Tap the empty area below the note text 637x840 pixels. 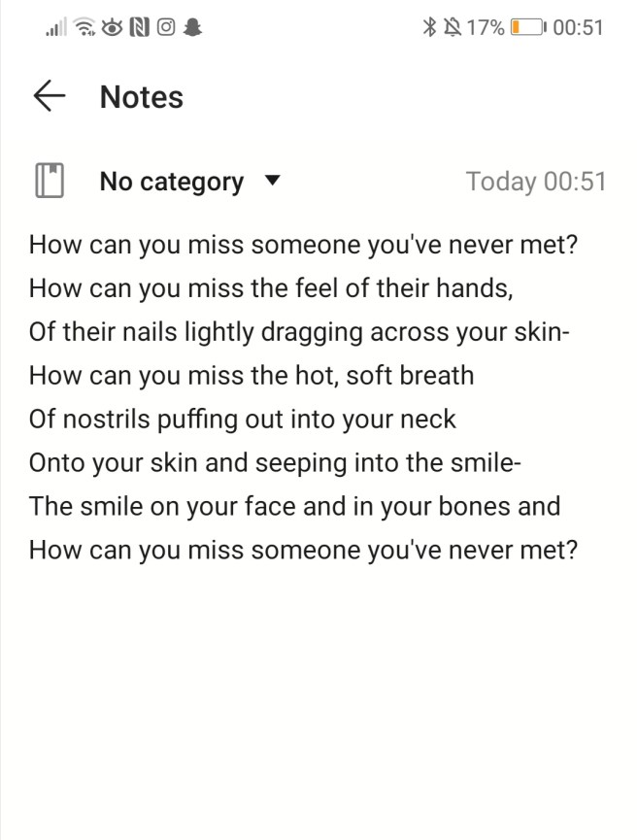coord(318,699)
